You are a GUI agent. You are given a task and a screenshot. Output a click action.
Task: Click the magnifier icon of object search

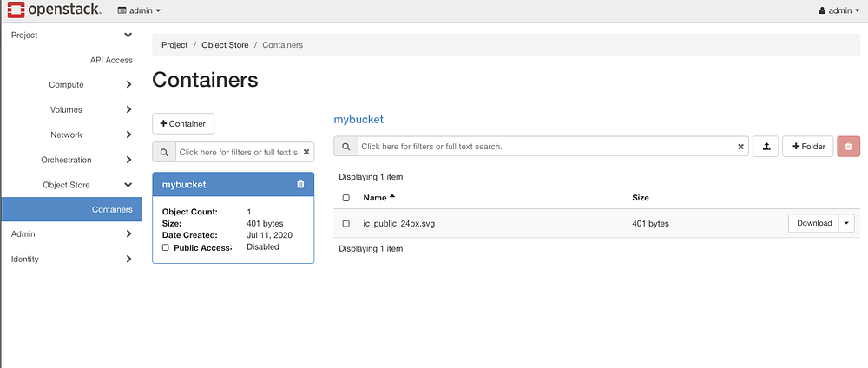coord(345,147)
